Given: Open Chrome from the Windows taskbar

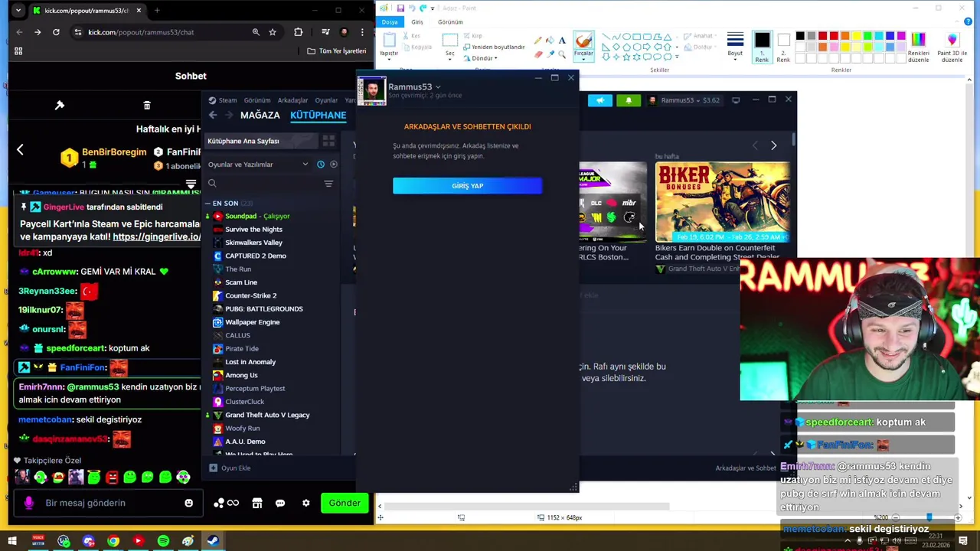Looking at the screenshot, I should pyautogui.click(x=113, y=541).
